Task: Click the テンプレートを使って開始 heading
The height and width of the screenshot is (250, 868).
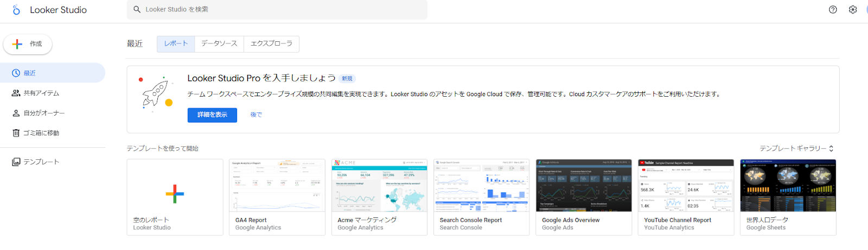Action: 163,148
